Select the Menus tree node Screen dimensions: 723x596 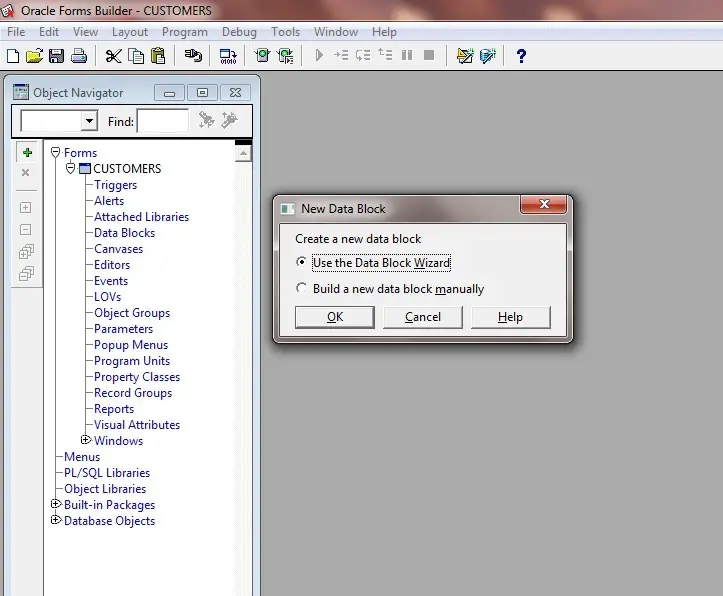click(82, 457)
